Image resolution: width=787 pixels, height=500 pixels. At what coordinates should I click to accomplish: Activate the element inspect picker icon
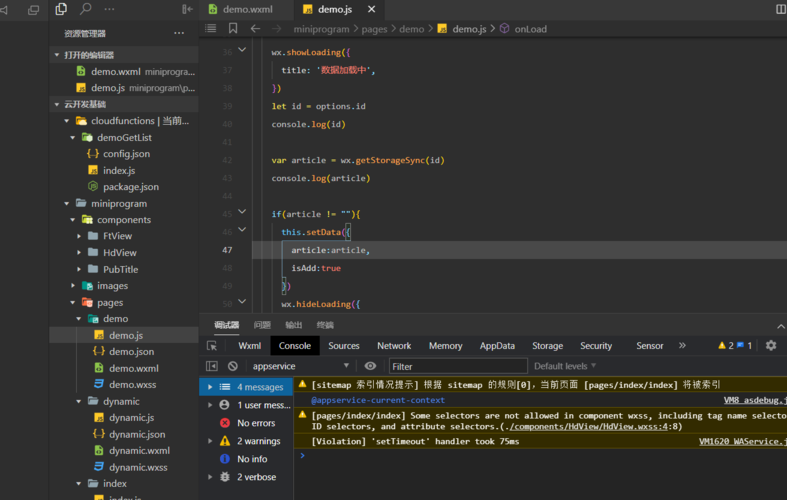click(x=212, y=346)
